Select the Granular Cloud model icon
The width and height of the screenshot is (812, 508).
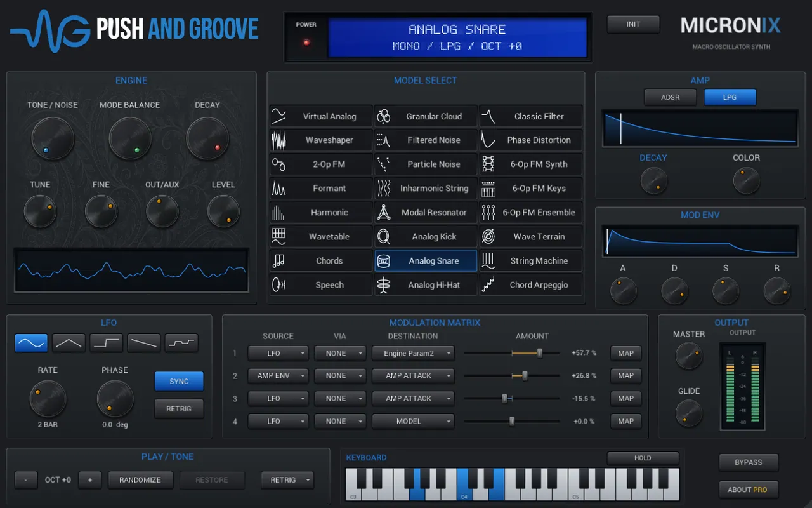pos(383,116)
